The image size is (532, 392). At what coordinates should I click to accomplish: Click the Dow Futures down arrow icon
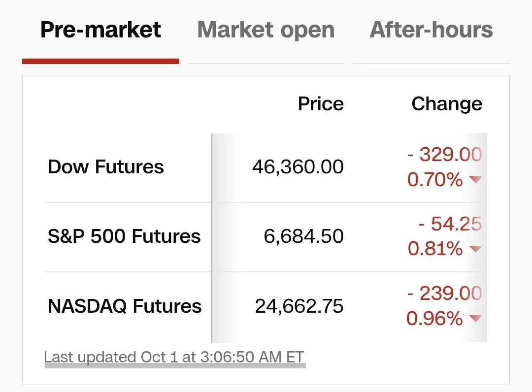(x=475, y=180)
